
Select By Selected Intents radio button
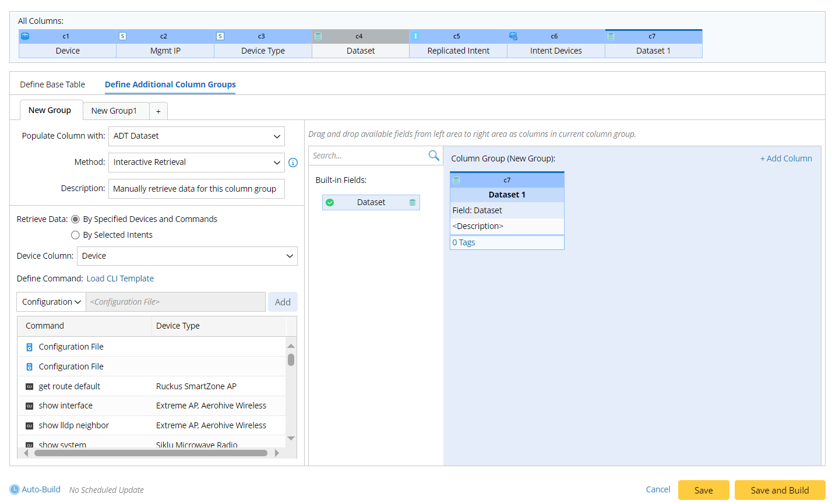(75, 235)
